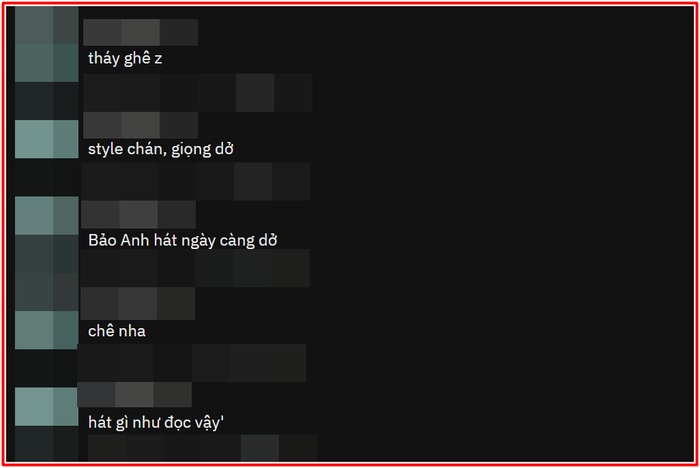Select the comment text "chê nha"

117,331
